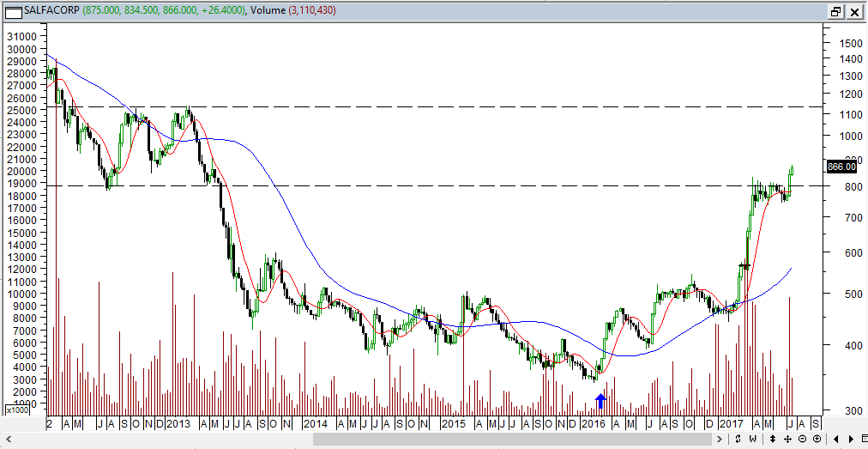Screen dimensions: 868x449
Task: Toggle the W weekly periodicity button
Action: 752,439
